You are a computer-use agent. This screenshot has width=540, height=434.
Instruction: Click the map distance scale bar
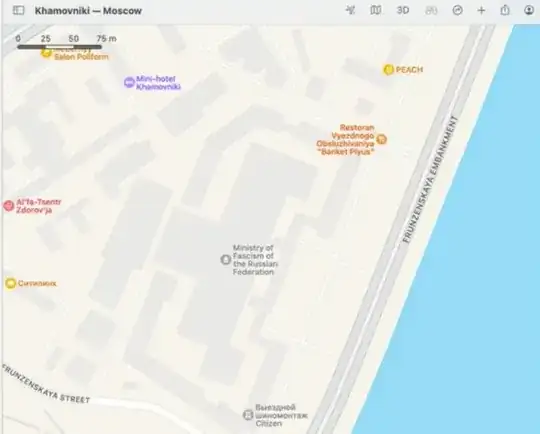pyautogui.click(x=60, y=46)
